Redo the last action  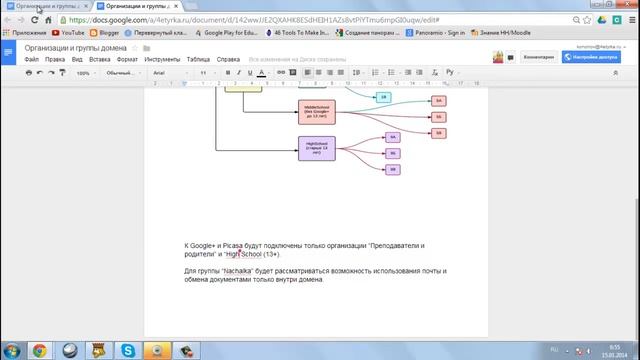point(51,73)
